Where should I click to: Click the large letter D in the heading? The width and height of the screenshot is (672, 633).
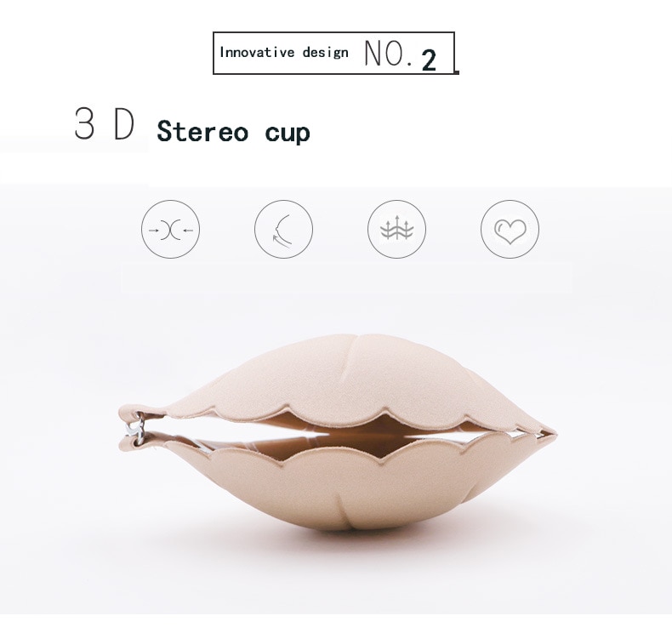click(124, 123)
